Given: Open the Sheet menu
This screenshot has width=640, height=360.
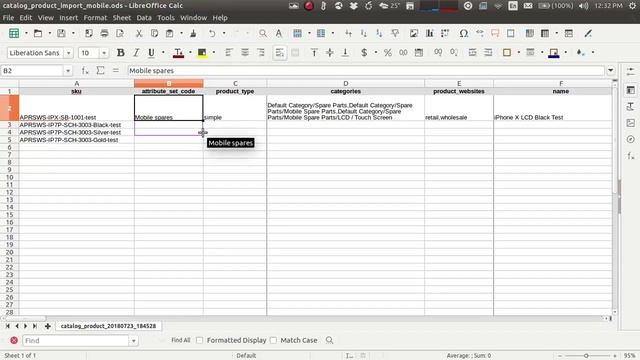Looking at the screenshot, I should 122,18.
